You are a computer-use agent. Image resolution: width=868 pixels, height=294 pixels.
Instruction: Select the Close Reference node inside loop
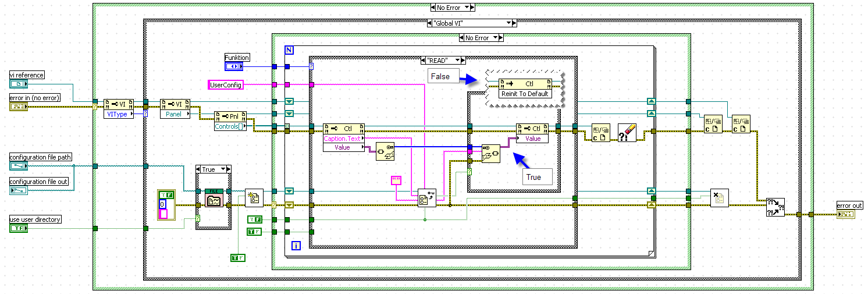[600, 133]
